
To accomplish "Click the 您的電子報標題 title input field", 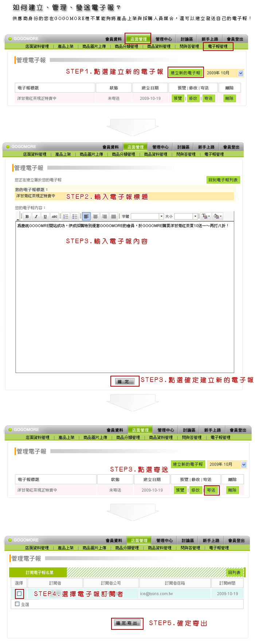I will (x=124, y=196).
